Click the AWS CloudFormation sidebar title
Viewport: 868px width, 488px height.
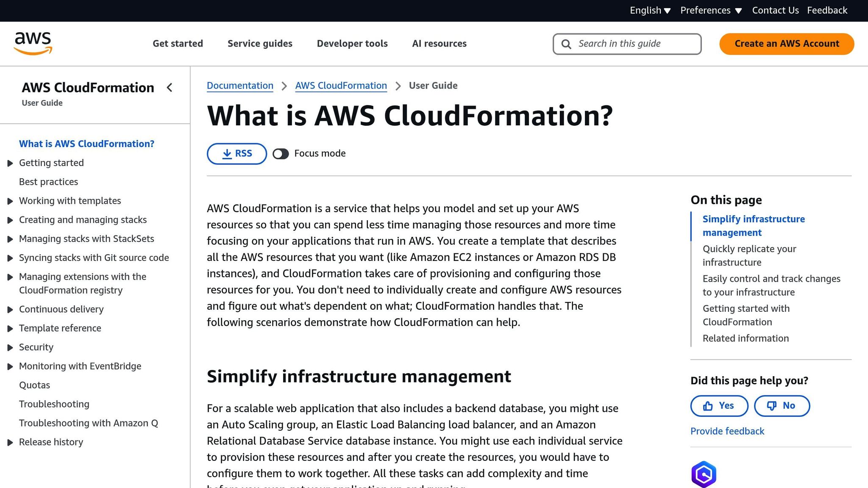[88, 88]
